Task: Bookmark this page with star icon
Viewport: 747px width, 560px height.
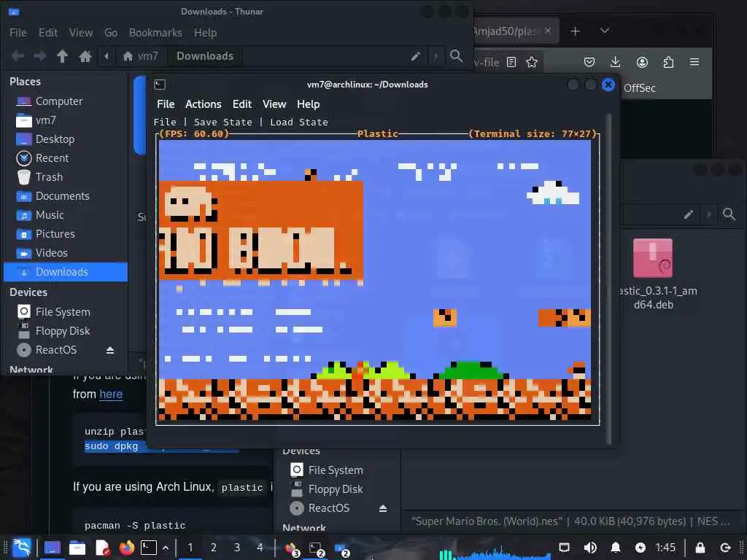Action: (x=532, y=63)
